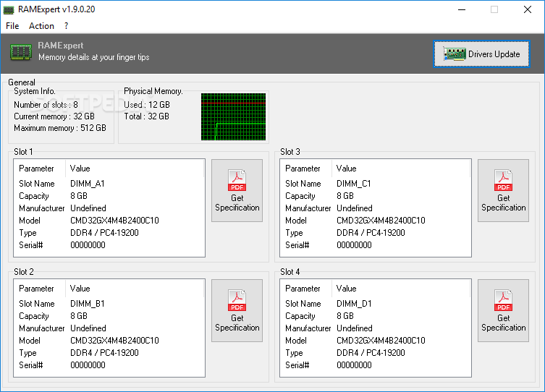Image resolution: width=545 pixels, height=392 pixels.
Task: Select the Capacity row in Slot 2
Action: click(x=109, y=316)
